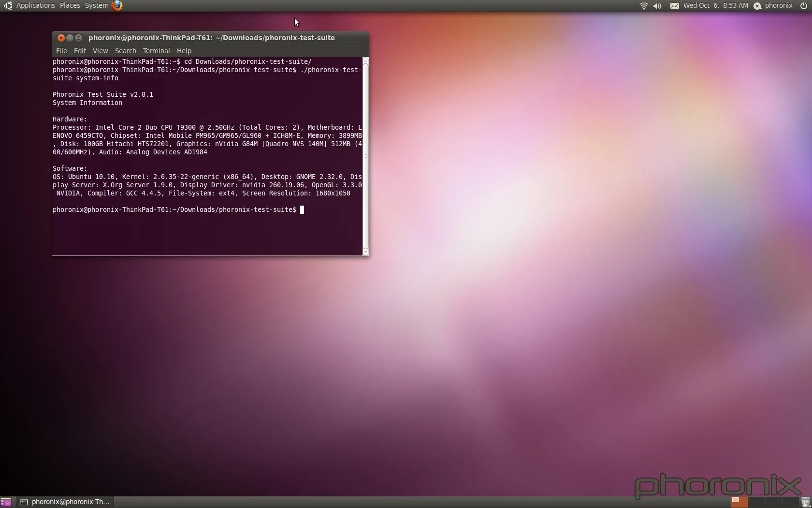This screenshot has height=508, width=812.
Task: Open the phoronix user status menu
Action: pyautogui.click(x=773, y=6)
